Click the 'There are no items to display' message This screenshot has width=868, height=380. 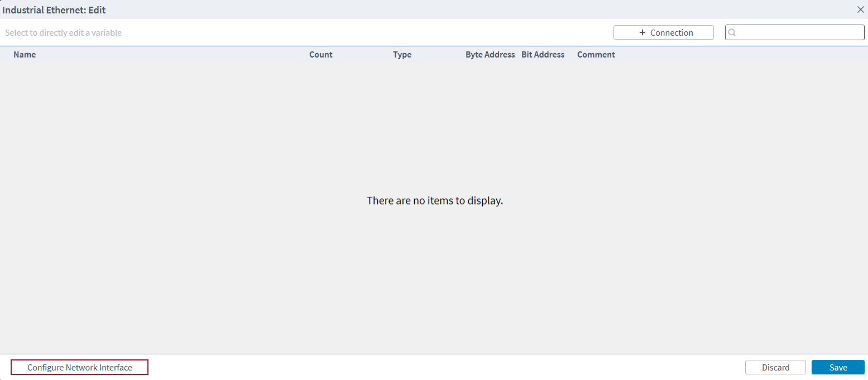[x=435, y=200]
